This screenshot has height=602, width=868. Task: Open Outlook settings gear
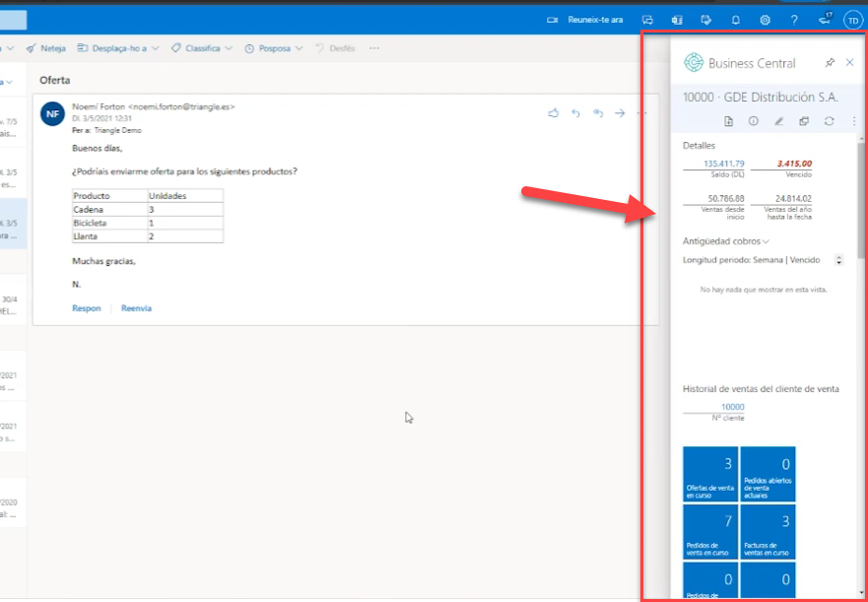coord(765,20)
